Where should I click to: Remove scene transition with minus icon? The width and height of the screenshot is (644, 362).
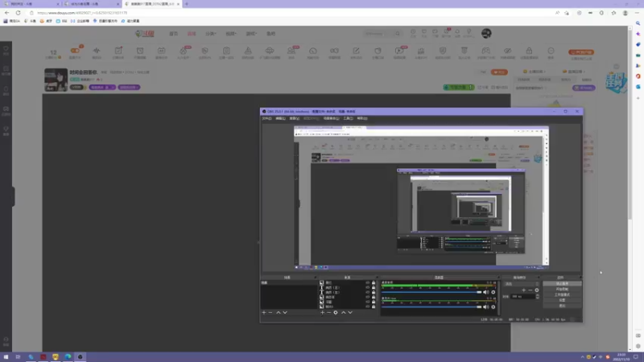tap(530, 290)
